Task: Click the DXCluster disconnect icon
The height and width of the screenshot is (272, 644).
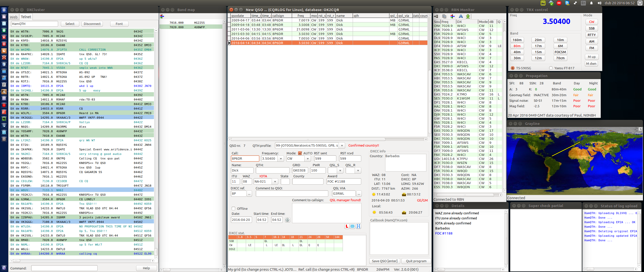Action: pos(92,23)
